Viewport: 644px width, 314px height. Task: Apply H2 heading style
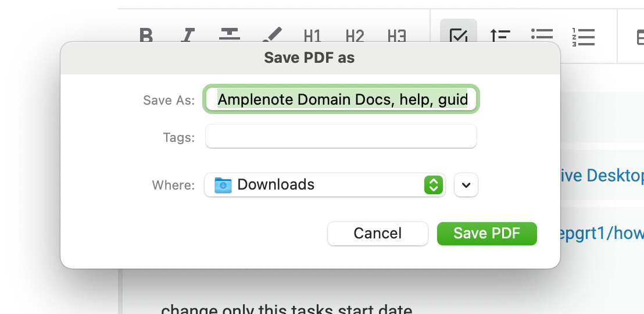[x=355, y=36]
